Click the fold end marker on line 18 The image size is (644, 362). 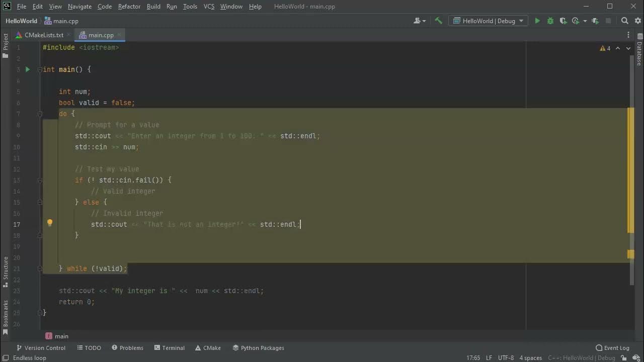(40, 235)
